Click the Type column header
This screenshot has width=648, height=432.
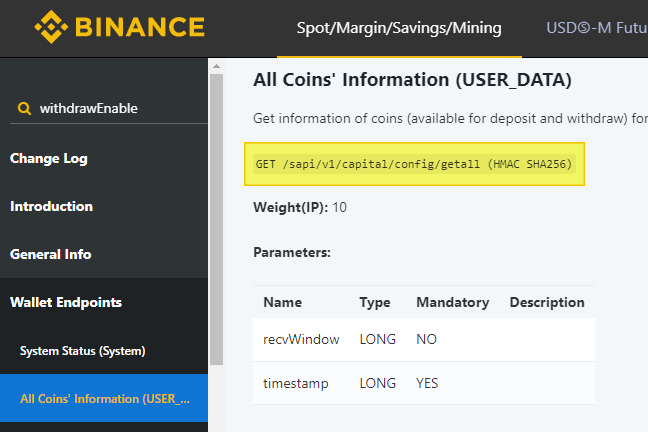(374, 302)
